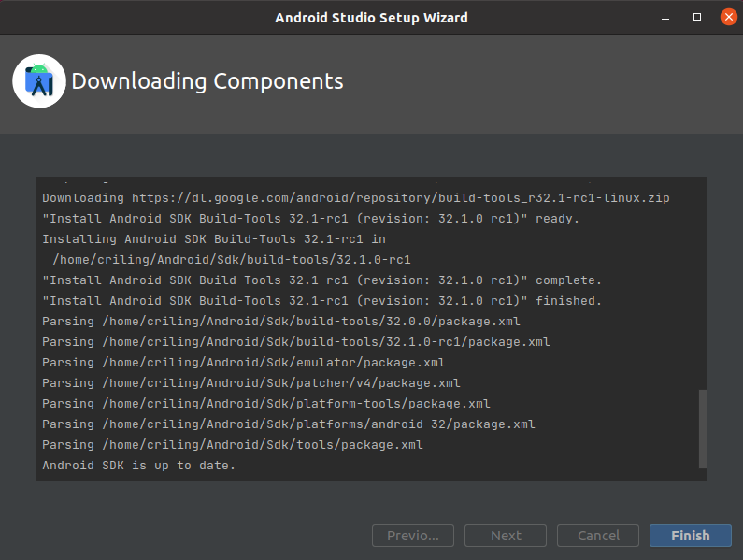Click the 'Parsing .../build-tools/32.1.0-rc1/package.xml' line
This screenshot has height=560, width=743.
(296, 342)
